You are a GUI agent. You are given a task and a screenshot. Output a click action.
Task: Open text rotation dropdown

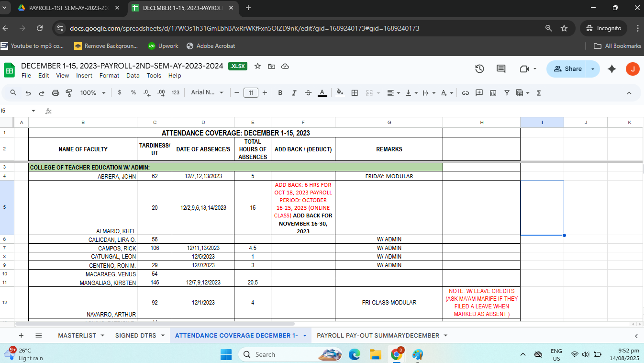tap(447, 93)
